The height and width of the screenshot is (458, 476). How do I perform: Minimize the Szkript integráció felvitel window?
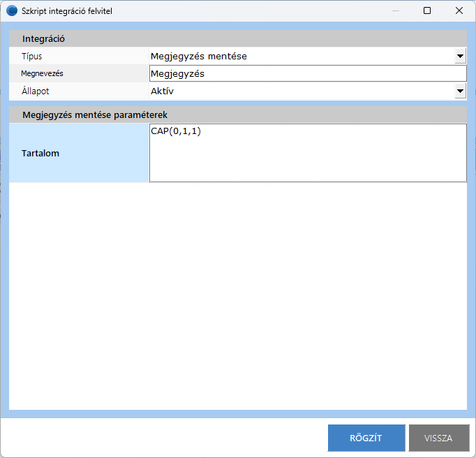pyautogui.click(x=395, y=10)
